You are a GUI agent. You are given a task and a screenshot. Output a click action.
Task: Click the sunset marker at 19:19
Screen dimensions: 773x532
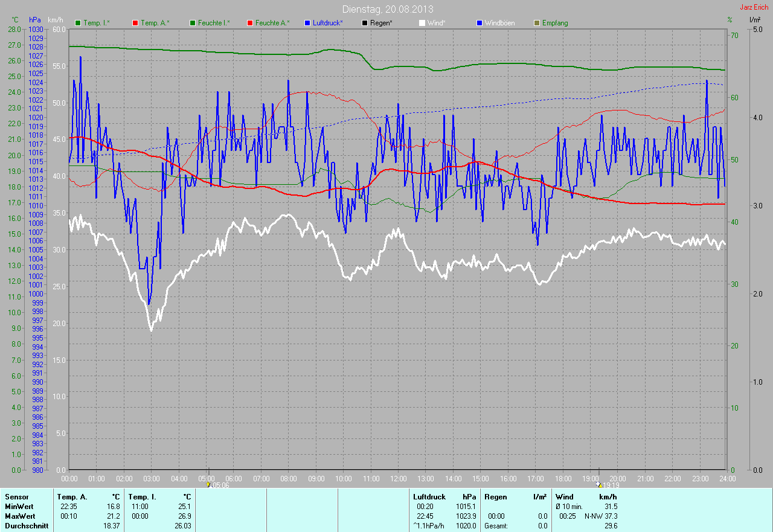tap(599, 484)
